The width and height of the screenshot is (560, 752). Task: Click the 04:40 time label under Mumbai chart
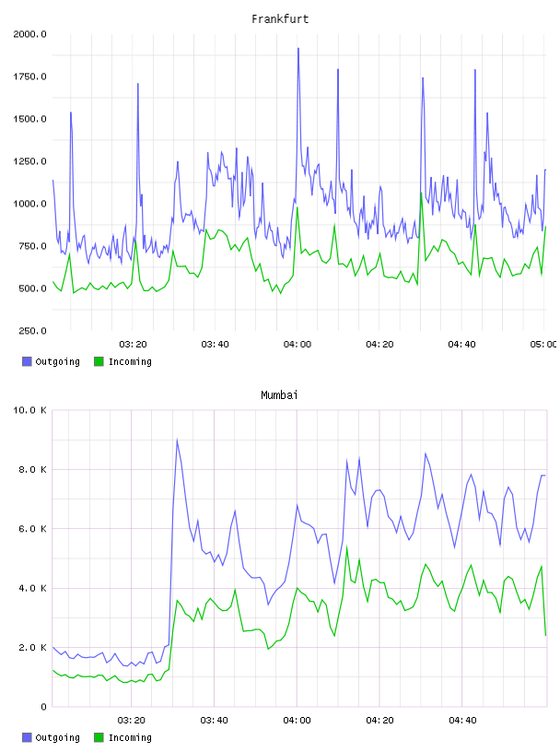pyautogui.click(x=462, y=721)
